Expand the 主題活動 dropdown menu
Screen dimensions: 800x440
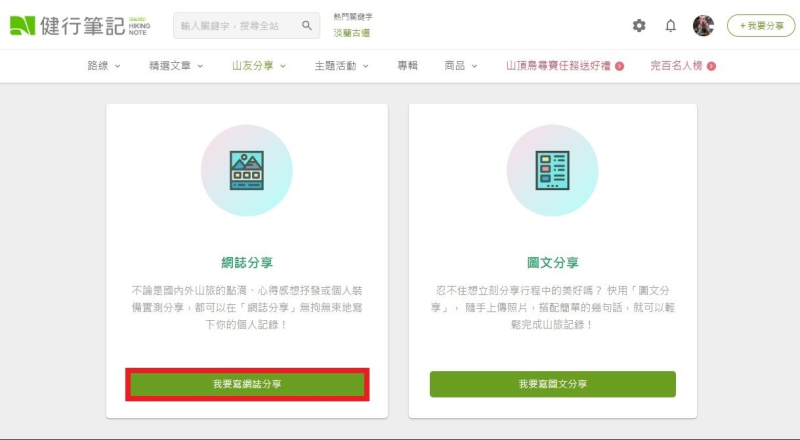(x=341, y=66)
